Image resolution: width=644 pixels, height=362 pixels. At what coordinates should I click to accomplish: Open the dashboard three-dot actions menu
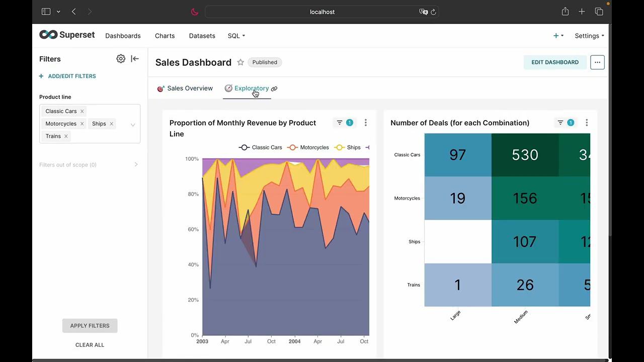pos(597,62)
